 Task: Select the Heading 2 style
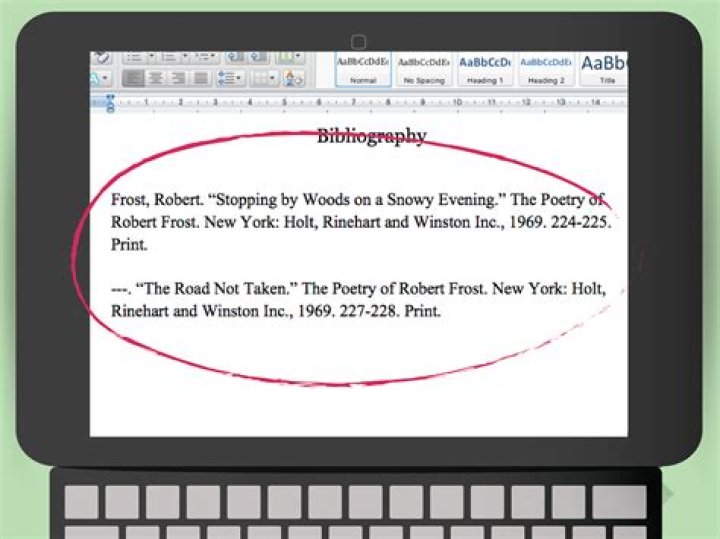click(545, 69)
